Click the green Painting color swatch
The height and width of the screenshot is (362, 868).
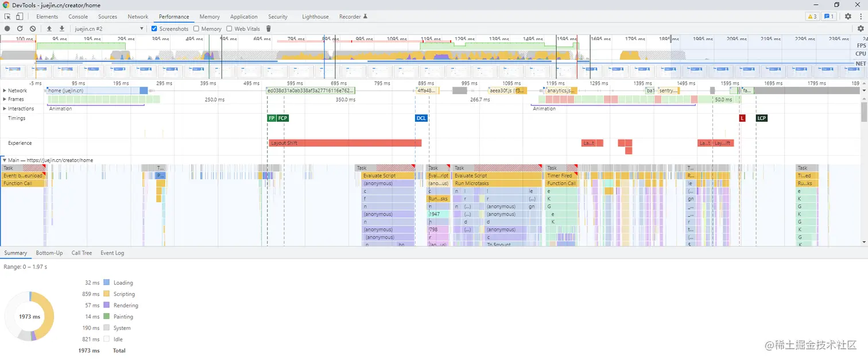pos(106,317)
